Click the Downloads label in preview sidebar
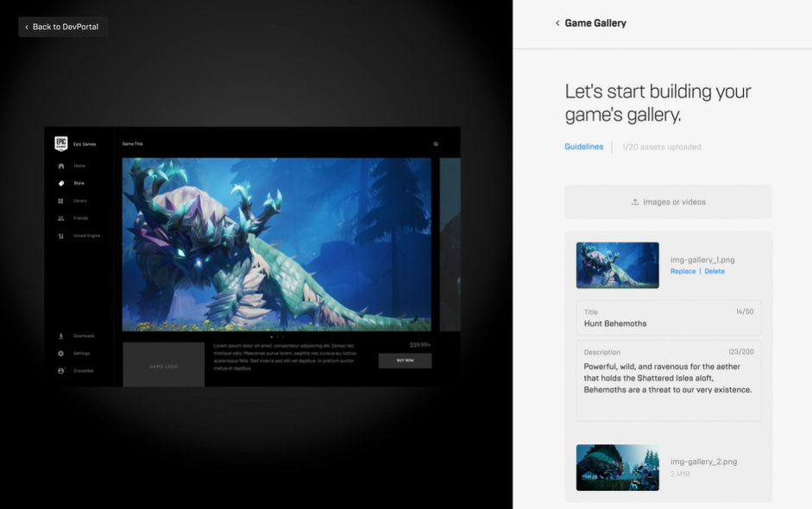812x509 pixels. pyautogui.click(x=84, y=336)
